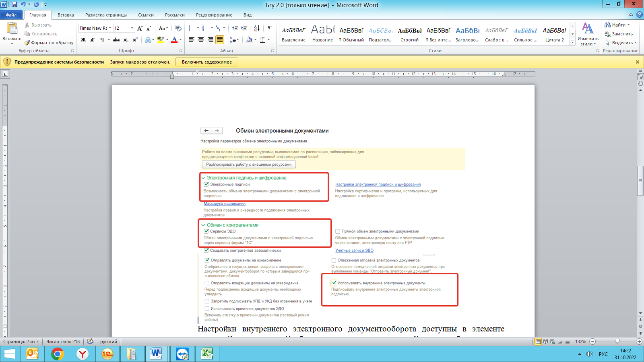Apply strikethrough formatting
The image size is (644, 362).
pyautogui.click(x=116, y=40)
